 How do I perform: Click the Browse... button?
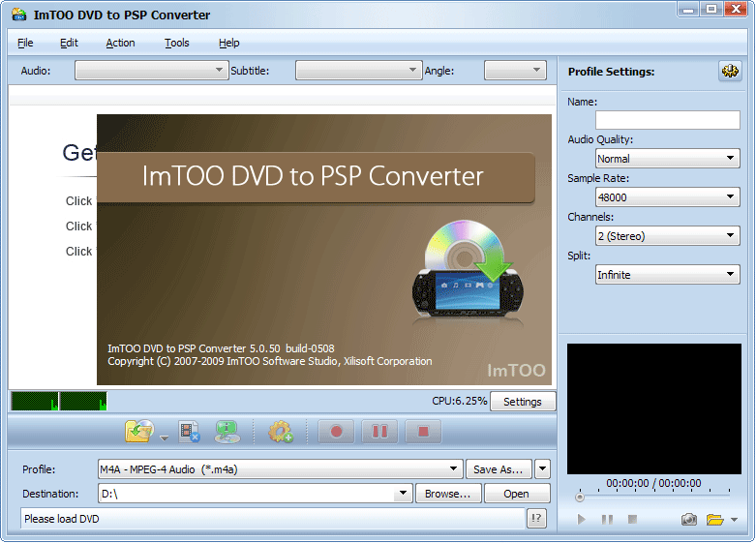click(448, 494)
